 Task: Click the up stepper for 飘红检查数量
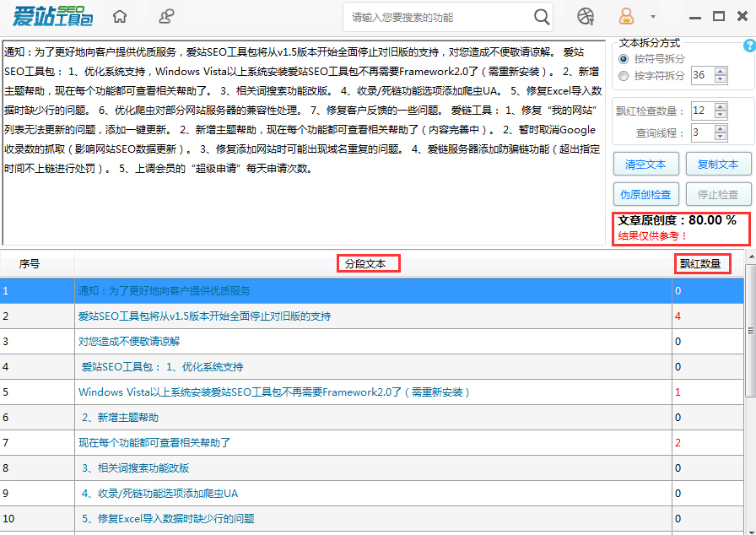click(x=720, y=105)
